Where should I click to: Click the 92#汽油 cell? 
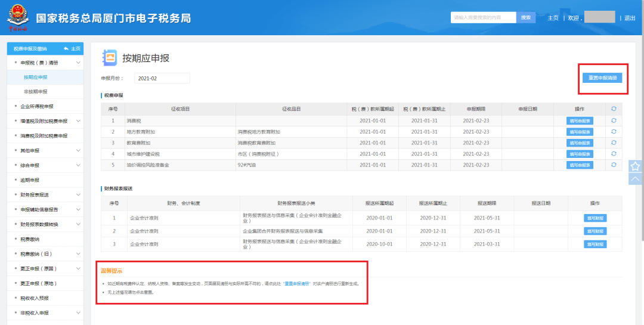pyautogui.click(x=291, y=165)
